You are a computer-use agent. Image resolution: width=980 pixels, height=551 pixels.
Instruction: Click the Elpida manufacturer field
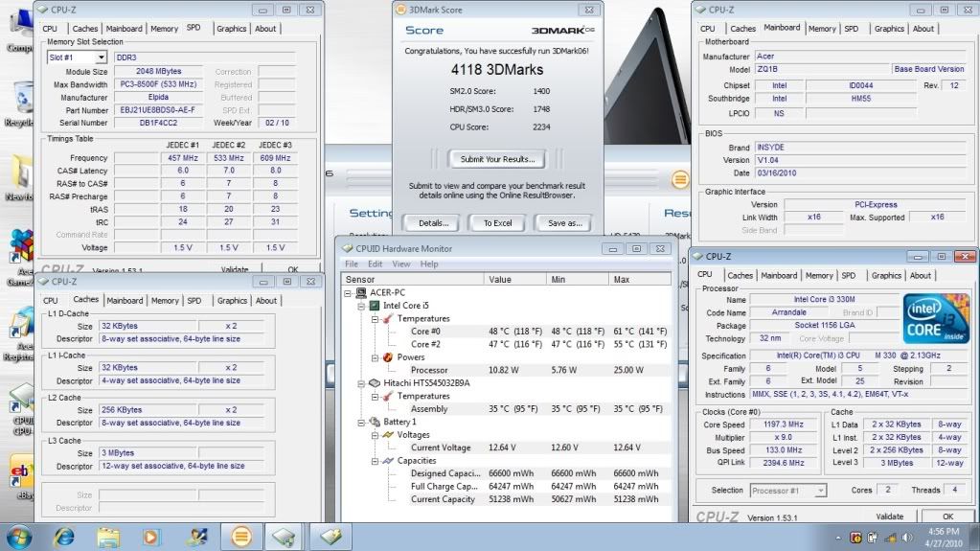point(159,97)
